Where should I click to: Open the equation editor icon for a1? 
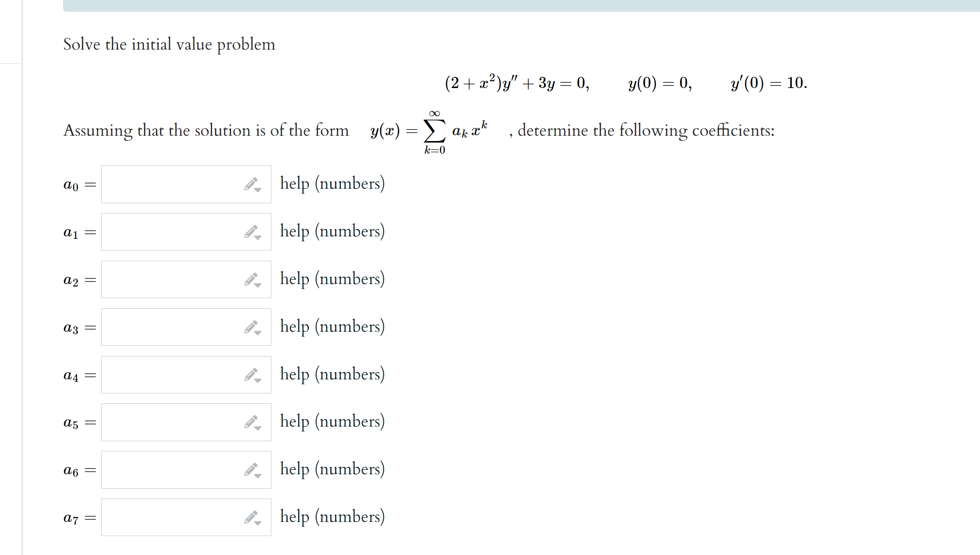point(251,232)
